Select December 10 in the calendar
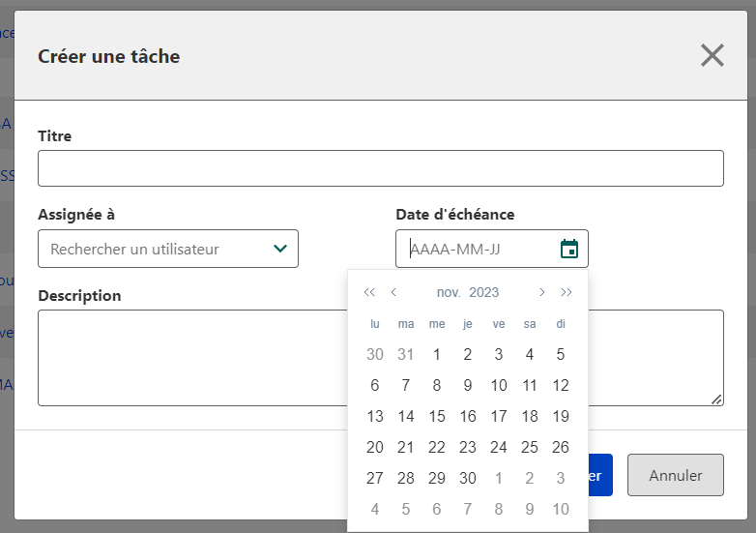Screen dimensions: 756x533 [561, 509]
